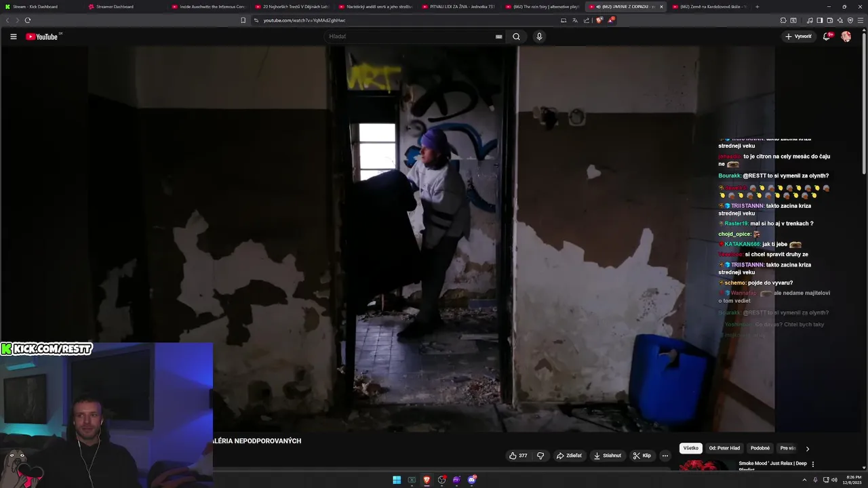Open taskbar clock showing 8:26 PM

click(851, 480)
